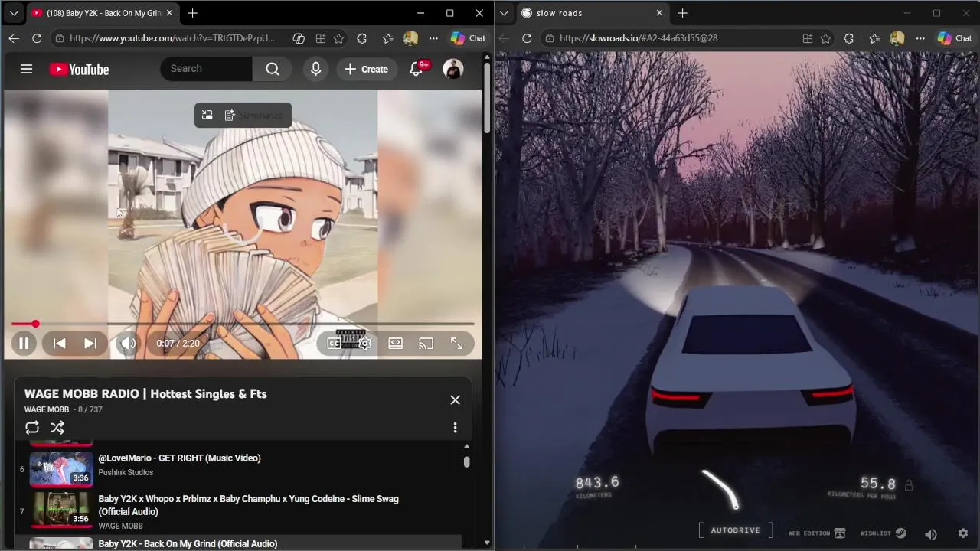
Task: Click the slowroads.io address bar
Action: tap(639, 38)
